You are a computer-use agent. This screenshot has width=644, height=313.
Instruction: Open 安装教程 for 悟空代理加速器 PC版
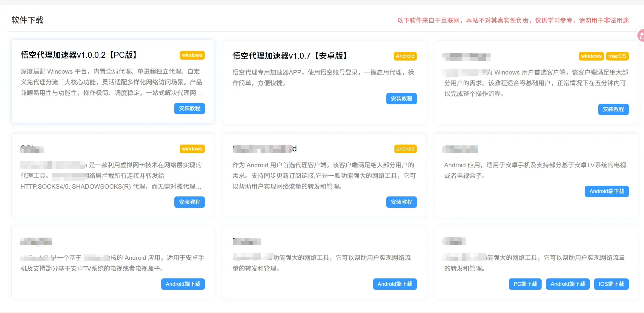[190, 109]
